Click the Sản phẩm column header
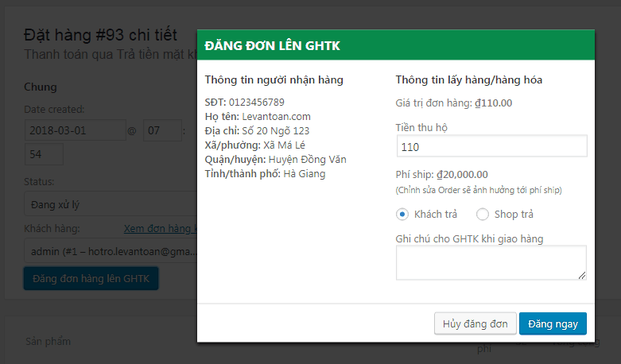Image resolution: width=621 pixels, height=364 pixels. 48,341
